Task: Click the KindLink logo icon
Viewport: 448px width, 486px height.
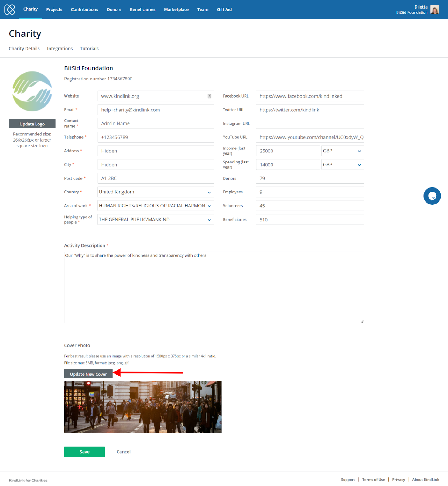Action: pos(9,9)
